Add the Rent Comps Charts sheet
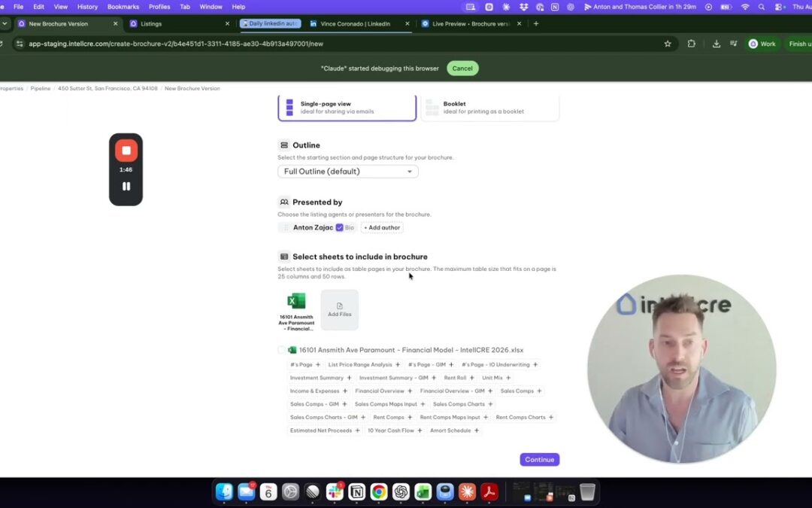The image size is (812, 508). (551, 417)
